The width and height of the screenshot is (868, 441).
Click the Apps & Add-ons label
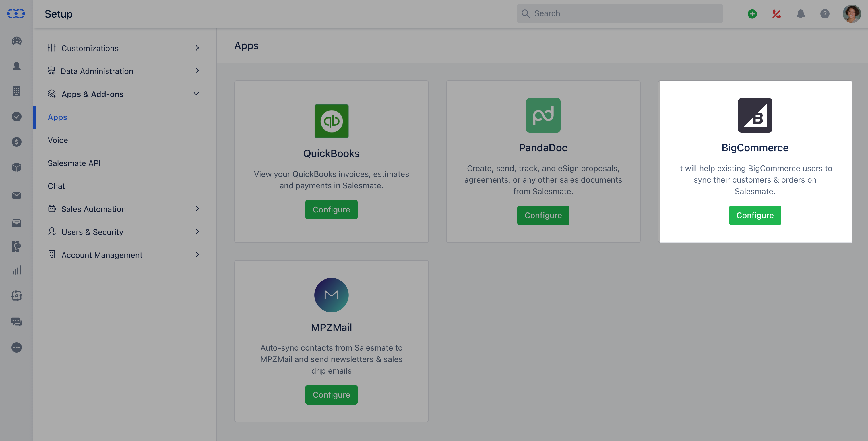[x=92, y=94]
